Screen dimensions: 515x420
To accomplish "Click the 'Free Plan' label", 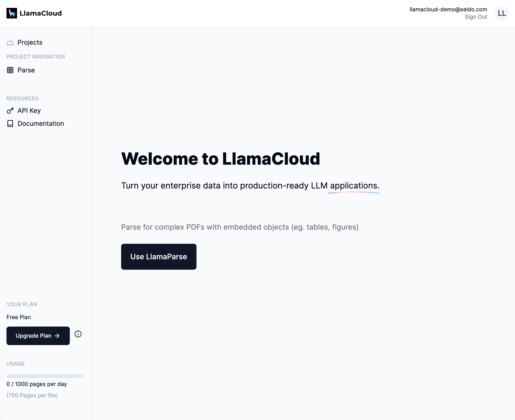I will (x=19, y=317).
